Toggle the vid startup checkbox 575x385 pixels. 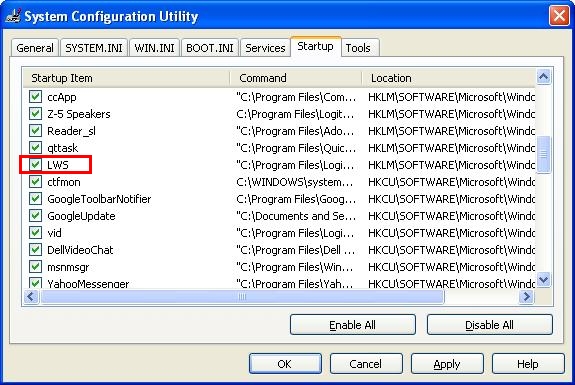point(35,233)
